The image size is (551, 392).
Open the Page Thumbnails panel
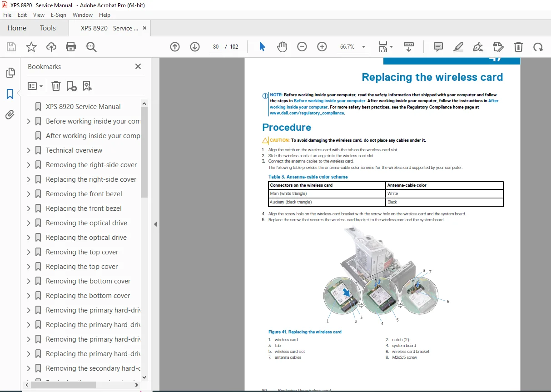[x=10, y=73]
